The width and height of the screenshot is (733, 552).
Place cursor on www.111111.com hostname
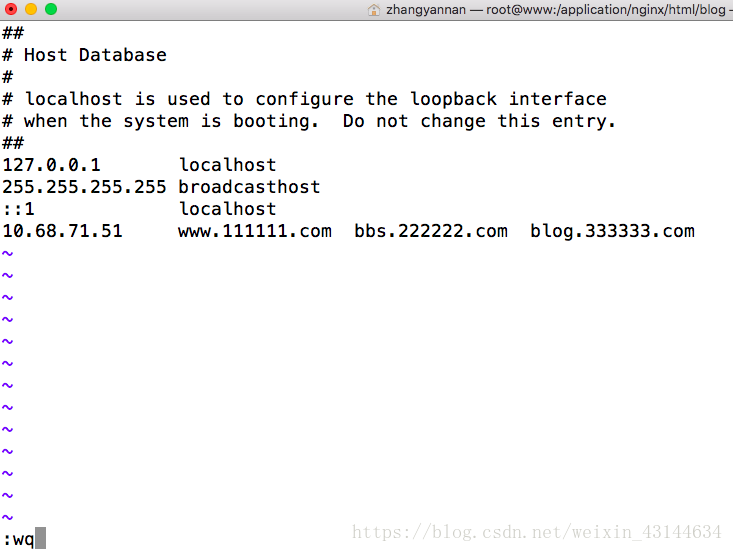coord(255,231)
